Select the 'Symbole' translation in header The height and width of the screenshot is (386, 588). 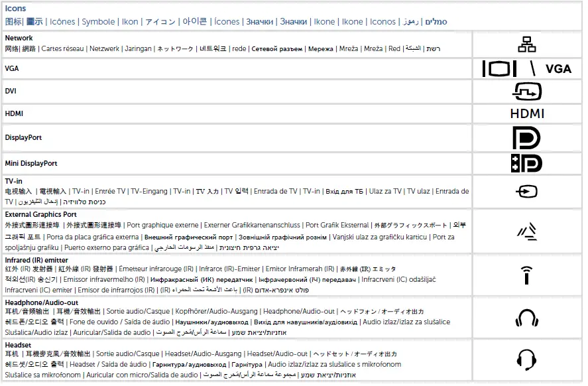[x=99, y=22]
